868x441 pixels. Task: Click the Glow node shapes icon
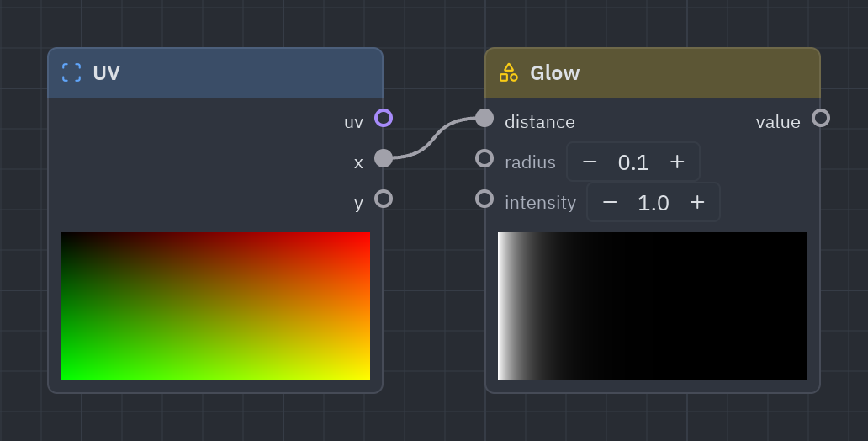(x=509, y=72)
